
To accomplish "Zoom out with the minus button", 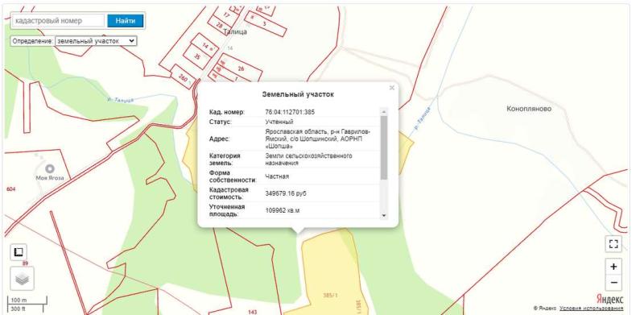I will [613, 283].
